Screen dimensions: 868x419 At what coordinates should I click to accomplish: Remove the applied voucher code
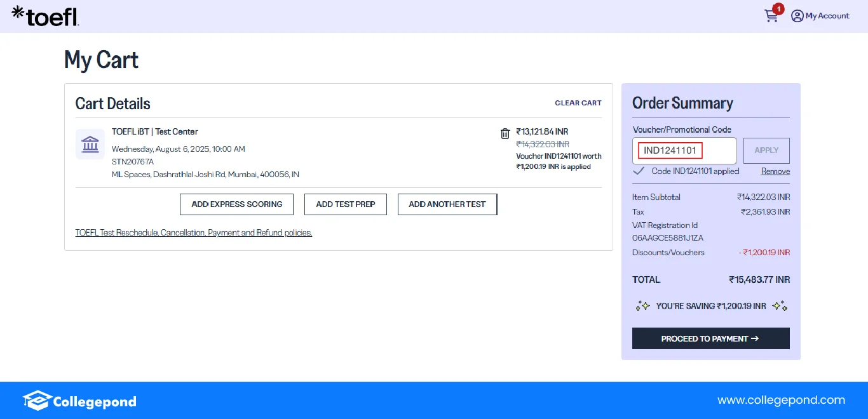point(776,171)
